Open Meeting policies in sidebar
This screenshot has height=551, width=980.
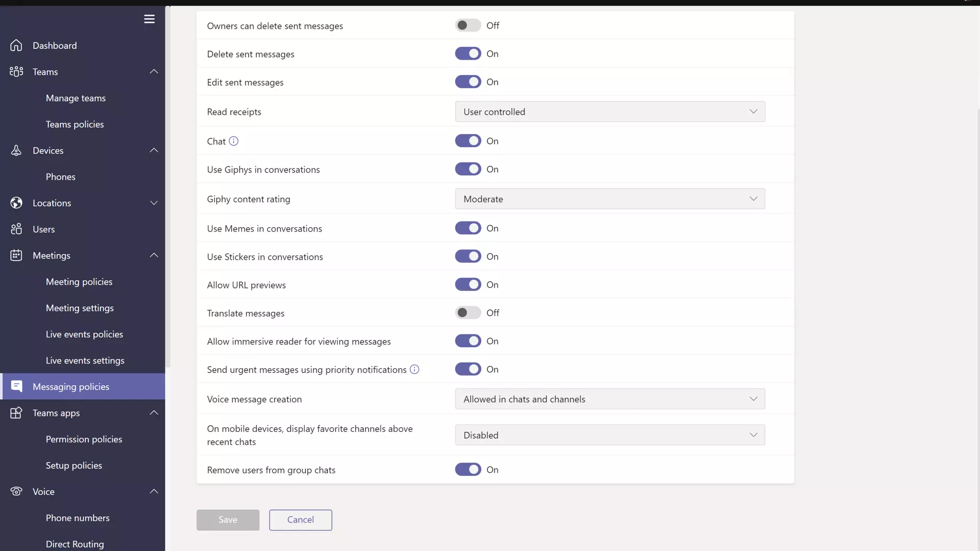coord(79,282)
